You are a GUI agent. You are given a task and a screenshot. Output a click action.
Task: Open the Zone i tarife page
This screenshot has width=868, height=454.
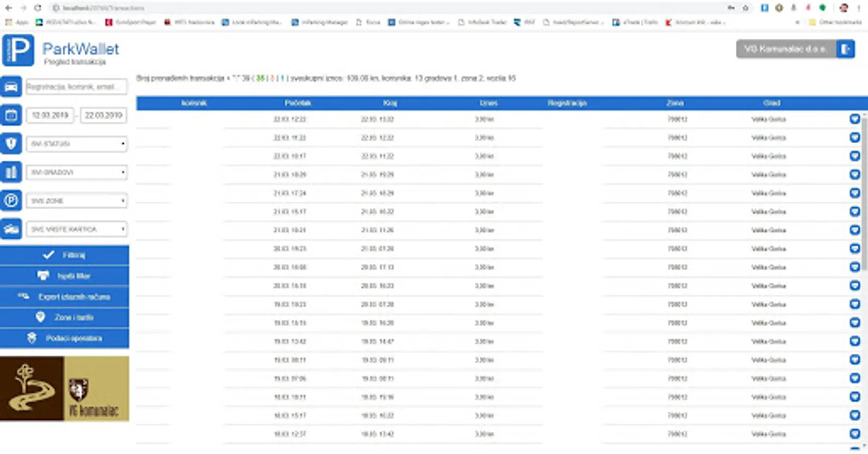[x=65, y=317]
